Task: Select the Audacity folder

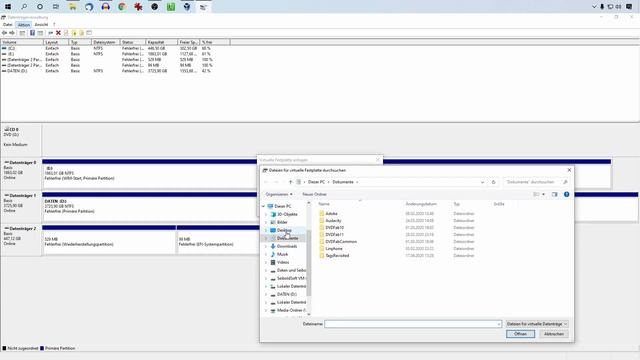Action: (x=333, y=220)
